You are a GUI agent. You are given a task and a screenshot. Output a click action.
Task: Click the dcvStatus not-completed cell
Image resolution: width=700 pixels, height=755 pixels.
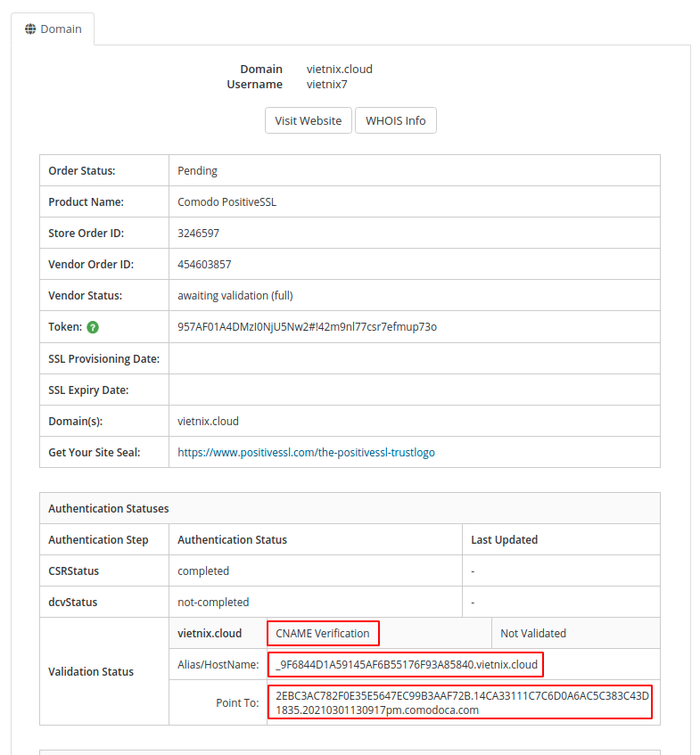pyautogui.click(x=316, y=602)
